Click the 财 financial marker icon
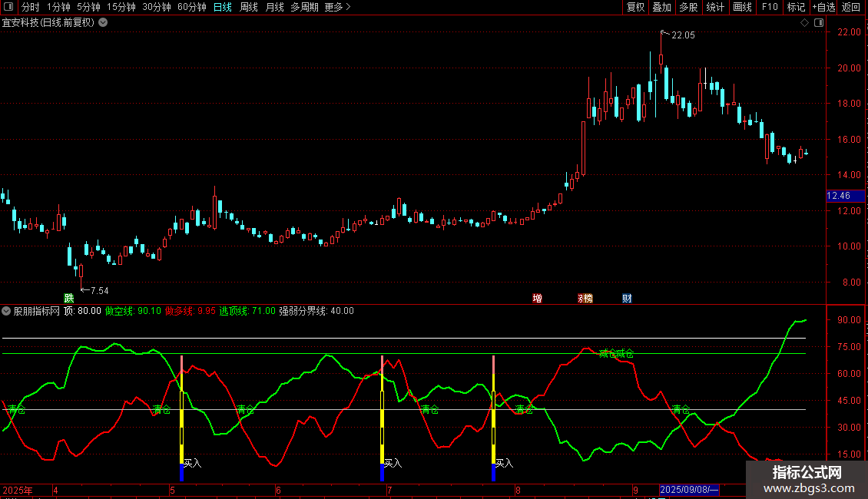 coord(627,299)
